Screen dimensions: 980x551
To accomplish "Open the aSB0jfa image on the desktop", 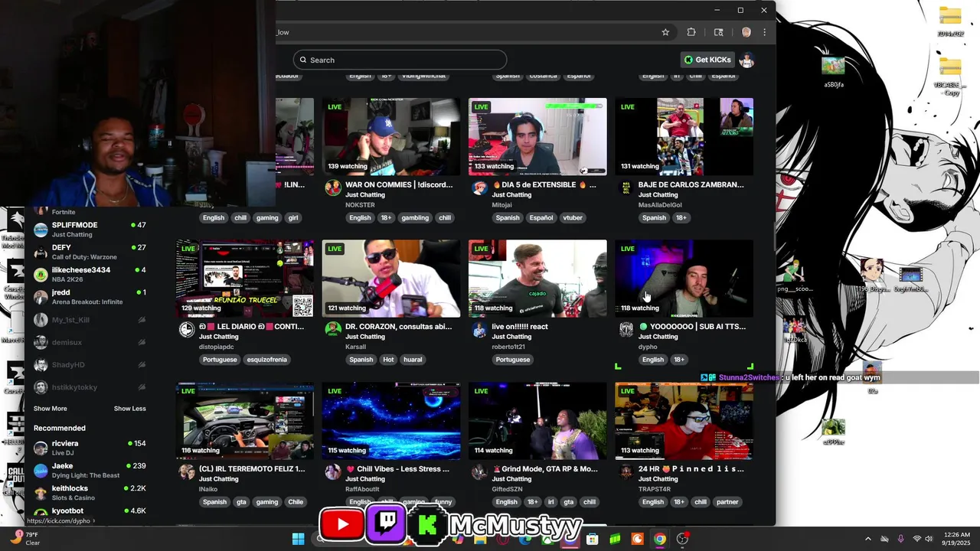I will (833, 72).
